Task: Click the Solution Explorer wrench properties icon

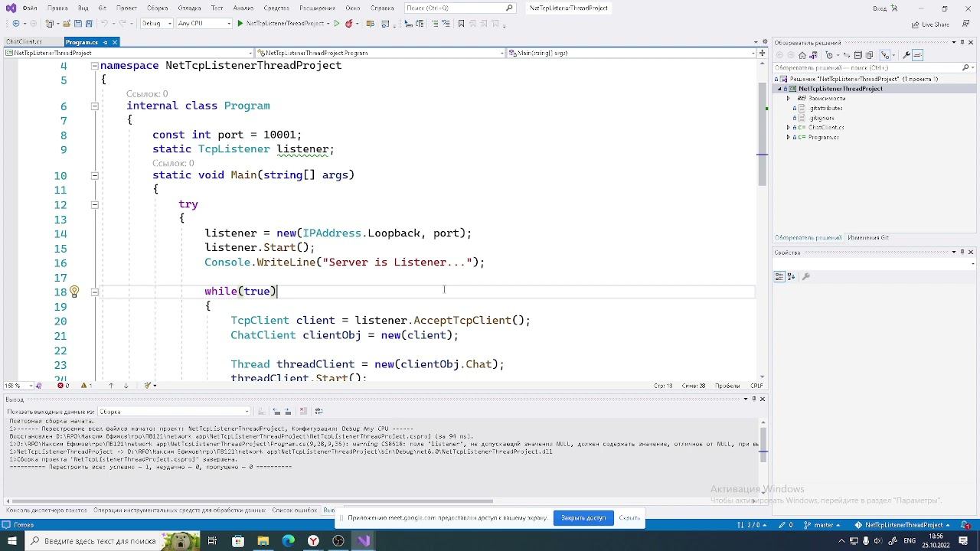Action: 907,55
